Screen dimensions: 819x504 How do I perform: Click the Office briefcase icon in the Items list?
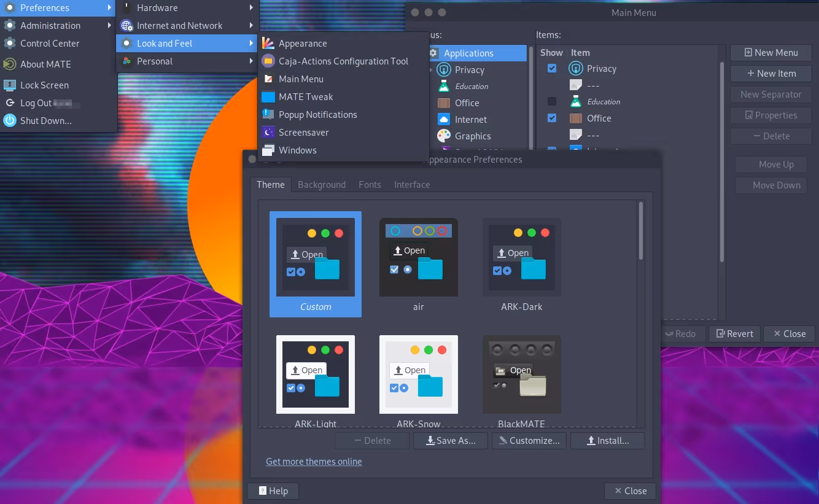tap(575, 118)
